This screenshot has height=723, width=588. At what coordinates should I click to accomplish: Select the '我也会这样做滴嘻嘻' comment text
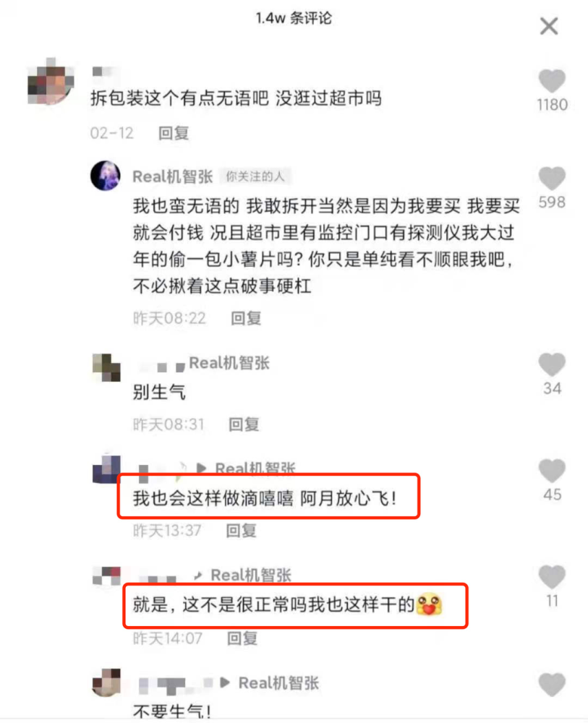[x=213, y=498]
